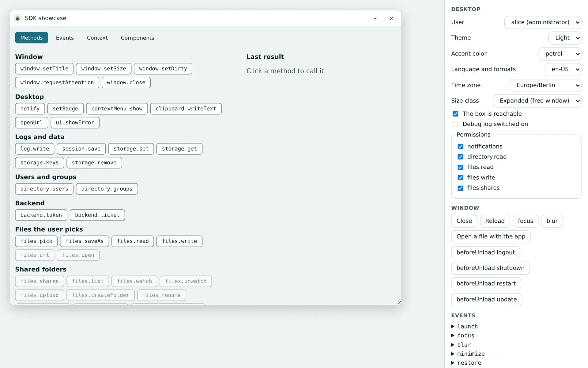
Task: Switch to the Events tab
Action: coord(65,38)
